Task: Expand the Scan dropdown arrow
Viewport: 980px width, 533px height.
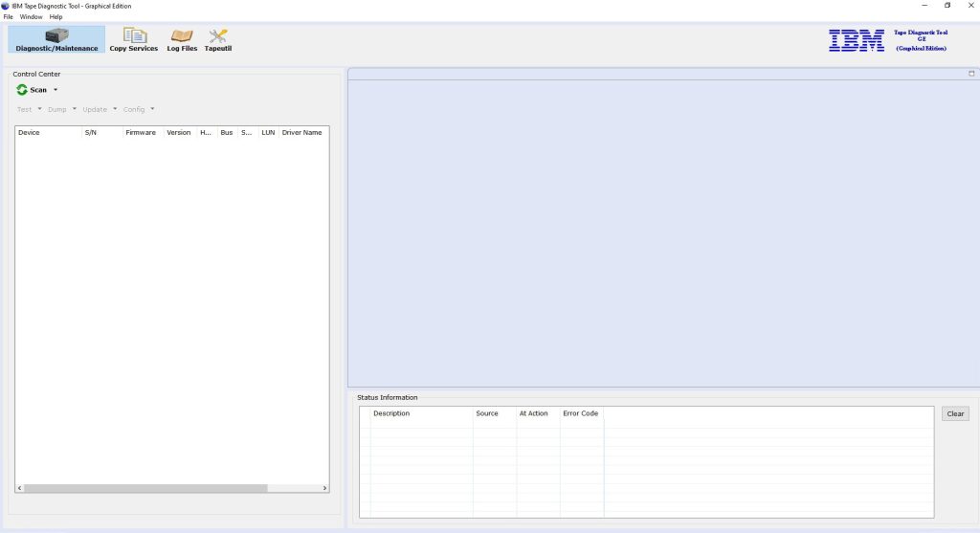Action: point(56,90)
